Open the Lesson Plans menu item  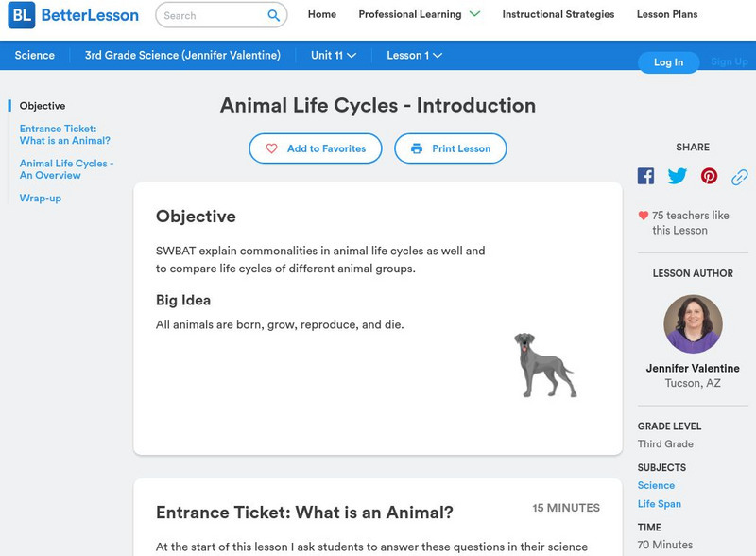tap(666, 14)
